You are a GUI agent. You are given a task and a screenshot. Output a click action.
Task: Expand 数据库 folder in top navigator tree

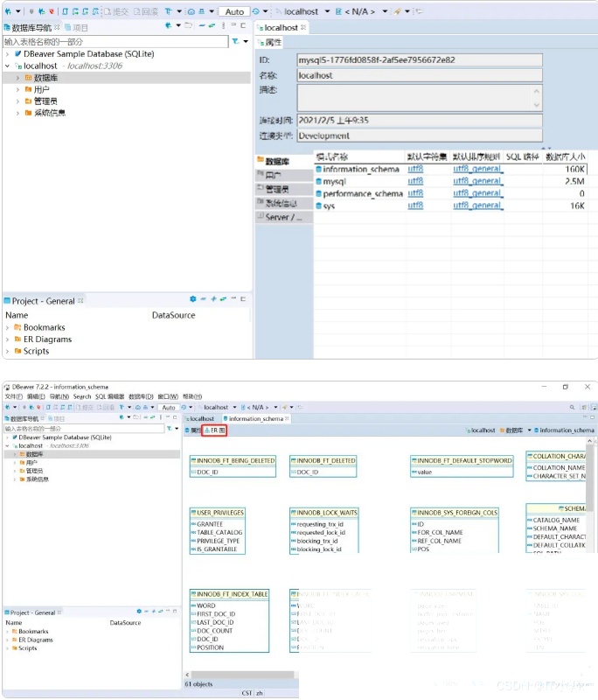[17, 78]
